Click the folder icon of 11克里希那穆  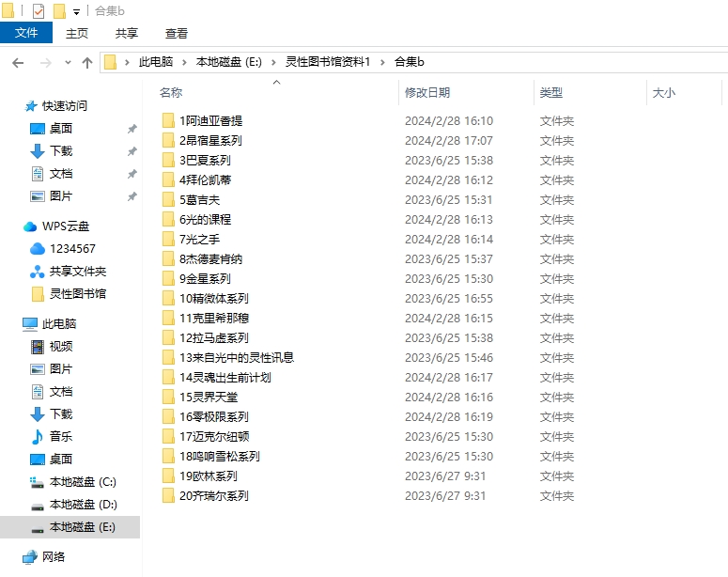pos(168,319)
